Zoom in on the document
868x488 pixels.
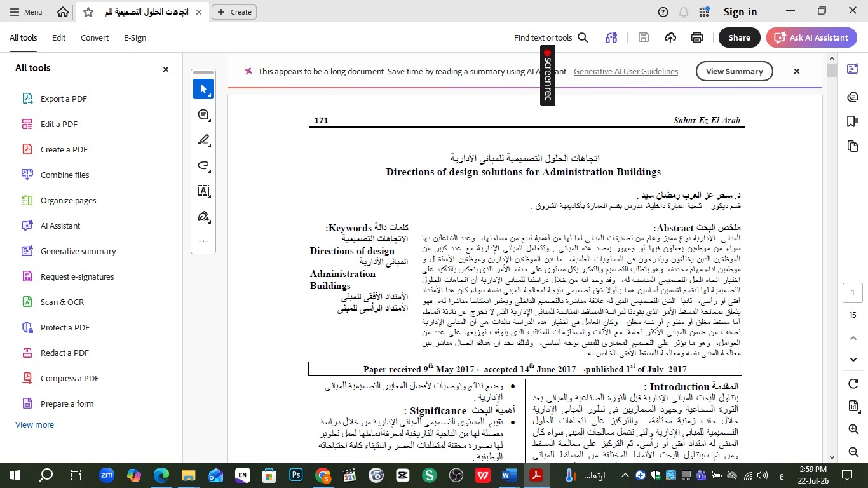(x=853, y=430)
